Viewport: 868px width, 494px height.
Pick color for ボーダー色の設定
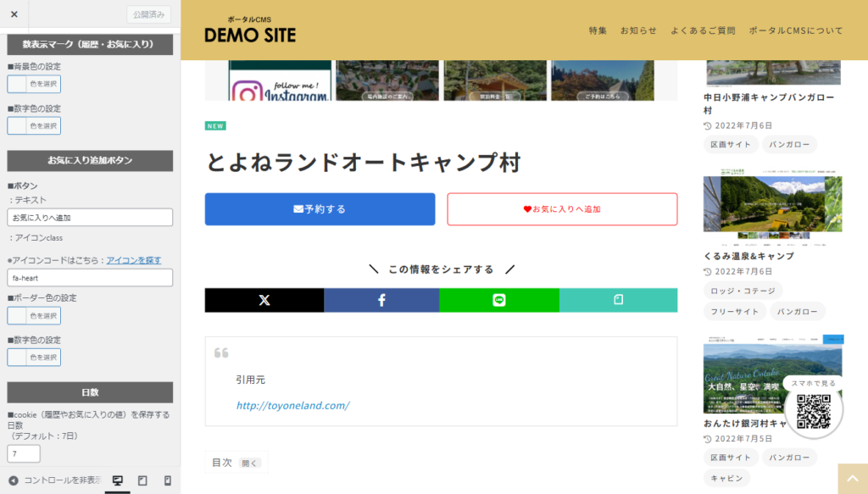coord(34,316)
